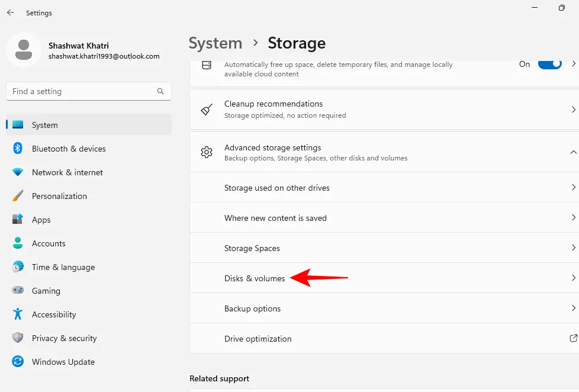Click the Related support heading
579x392 pixels.
tap(219, 378)
